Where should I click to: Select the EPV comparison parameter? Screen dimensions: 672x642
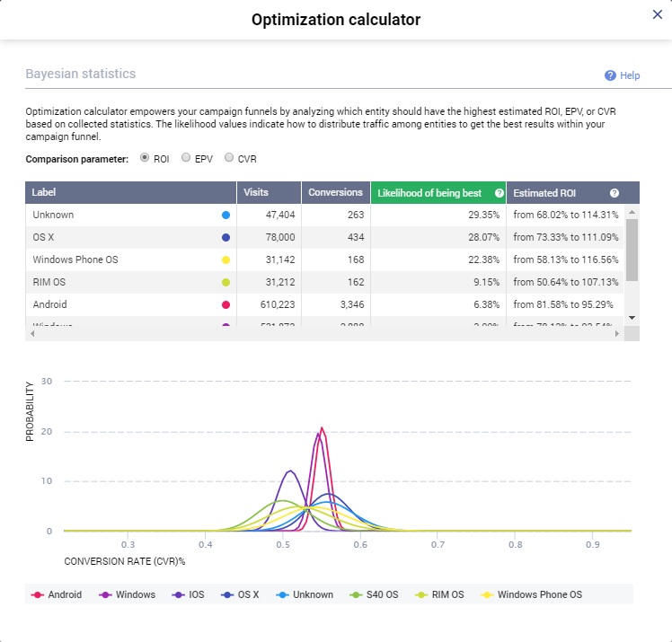186,158
